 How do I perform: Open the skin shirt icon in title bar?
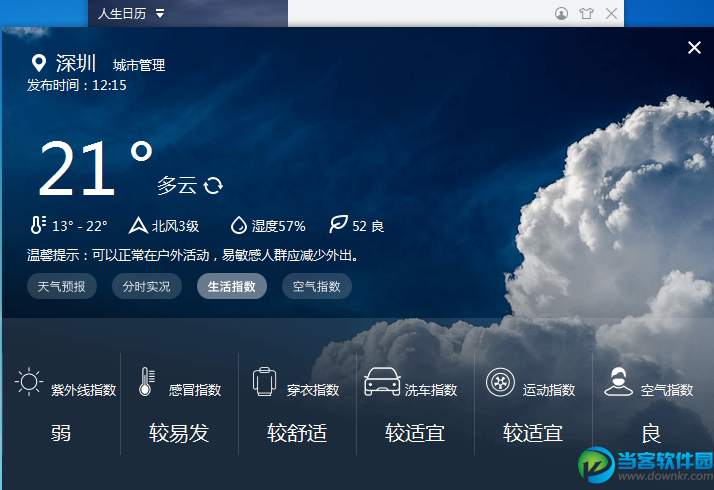(586, 14)
